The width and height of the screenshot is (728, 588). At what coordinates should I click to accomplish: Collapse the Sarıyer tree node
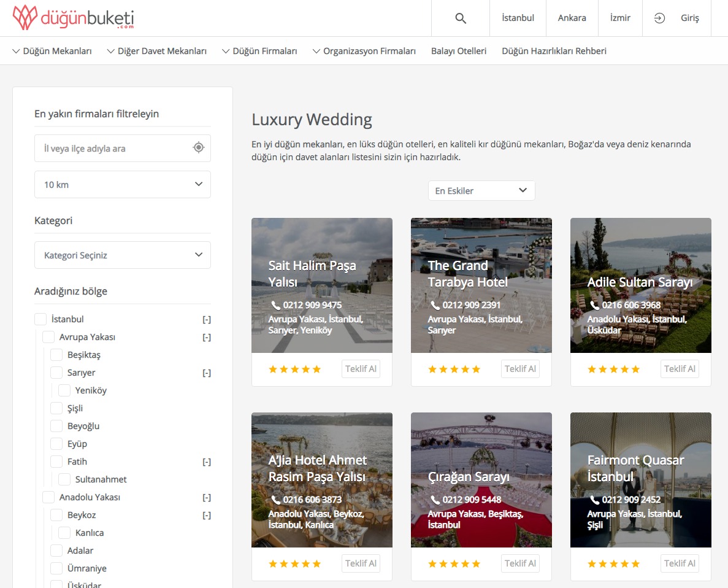(x=207, y=373)
